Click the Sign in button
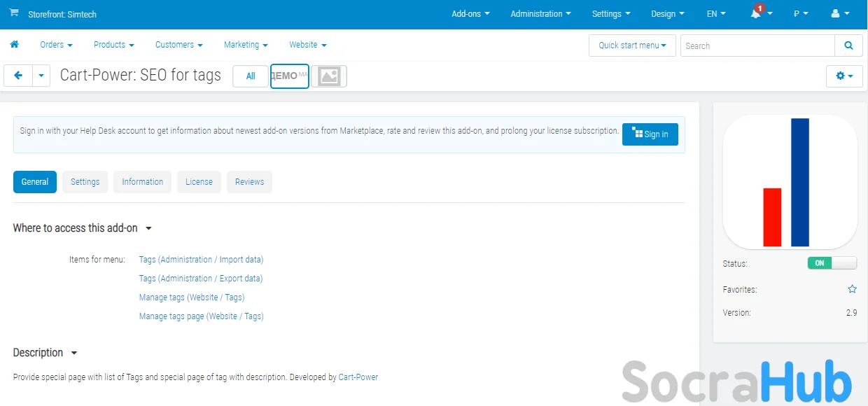The height and width of the screenshot is (406, 868). point(650,134)
